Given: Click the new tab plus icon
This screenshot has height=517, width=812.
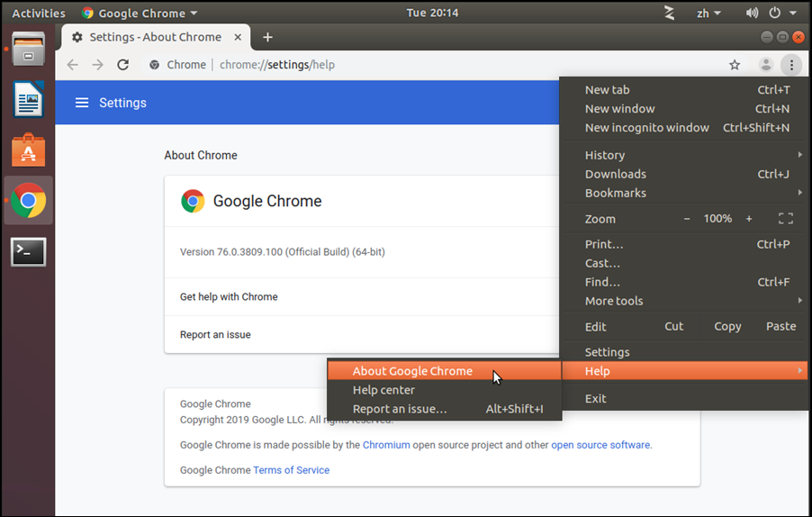Looking at the screenshot, I should pos(267,37).
